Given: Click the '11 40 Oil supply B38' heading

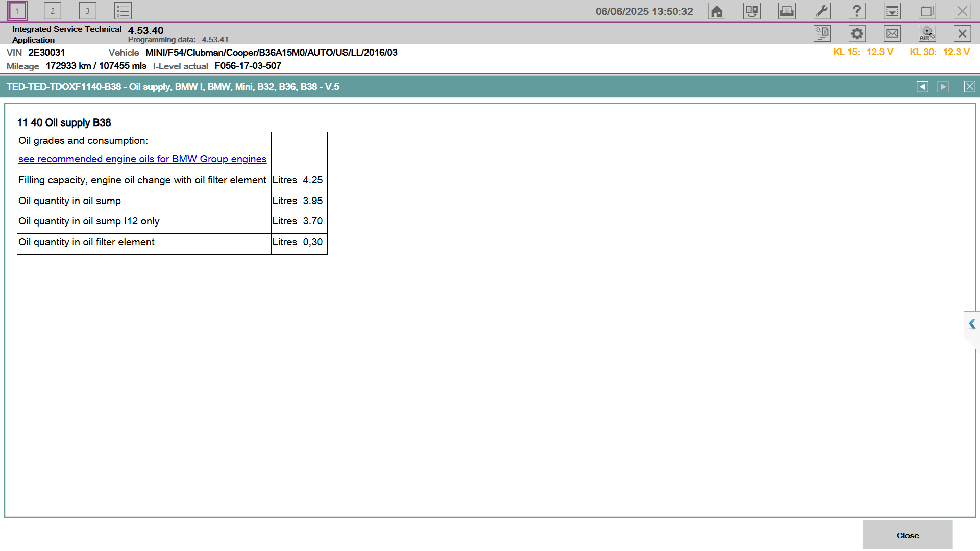Looking at the screenshot, I should coord(64,123).
